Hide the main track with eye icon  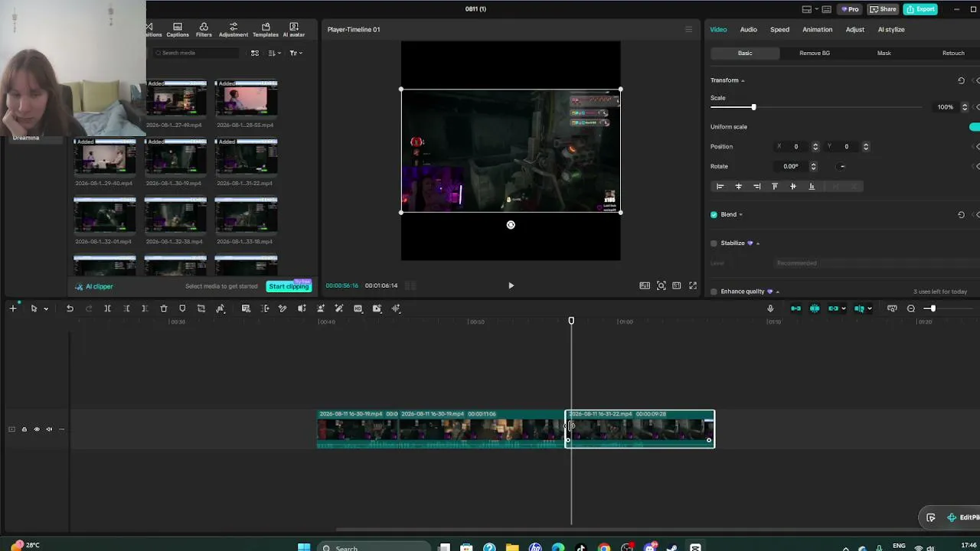coord(37,429)
